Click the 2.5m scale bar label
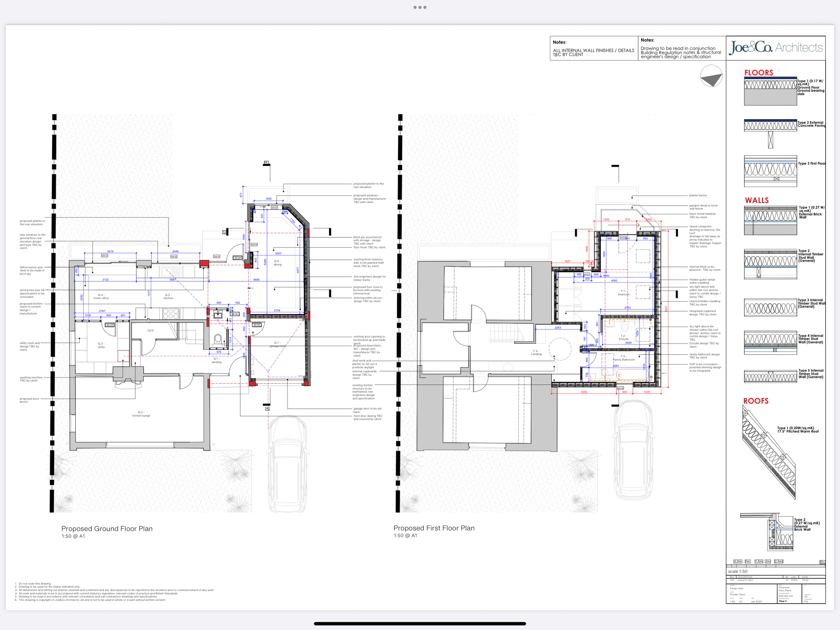The image size is (840, 630). 778,561
